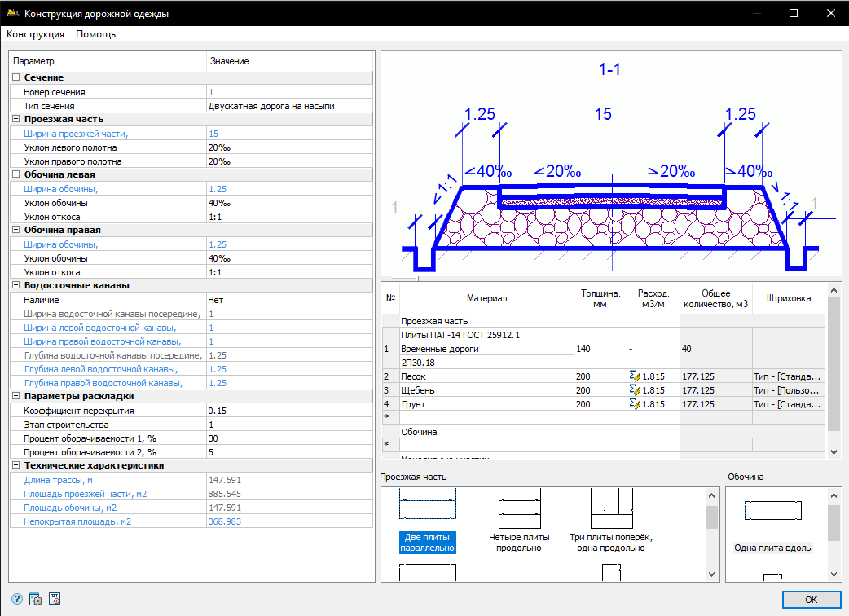Collapse the Водосточные канавы group
The width and height of the screenshot is (849, 616).
(15, 285)
